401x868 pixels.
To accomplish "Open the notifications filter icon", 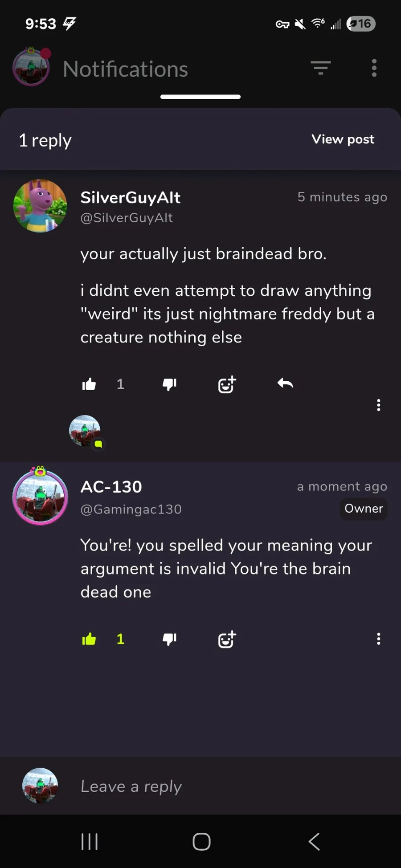I will tap(320, 68).
